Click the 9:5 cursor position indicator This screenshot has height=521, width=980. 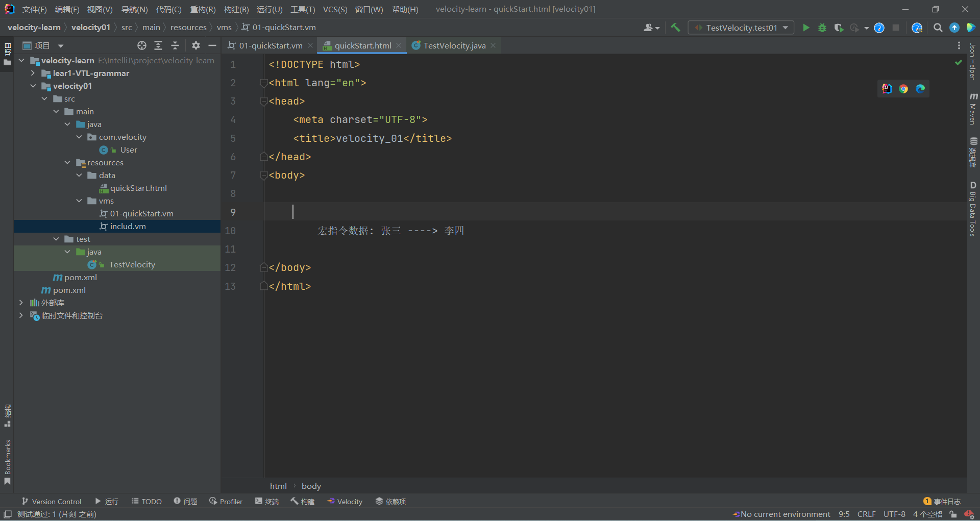pos(844,514)
